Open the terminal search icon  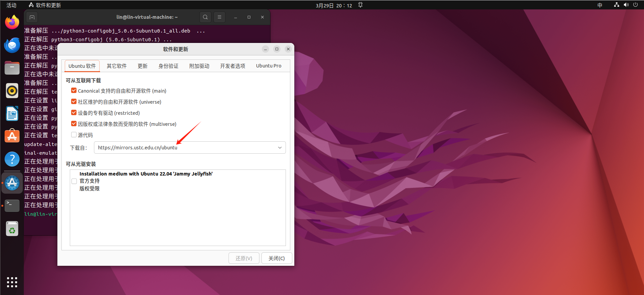coord(205,17)
